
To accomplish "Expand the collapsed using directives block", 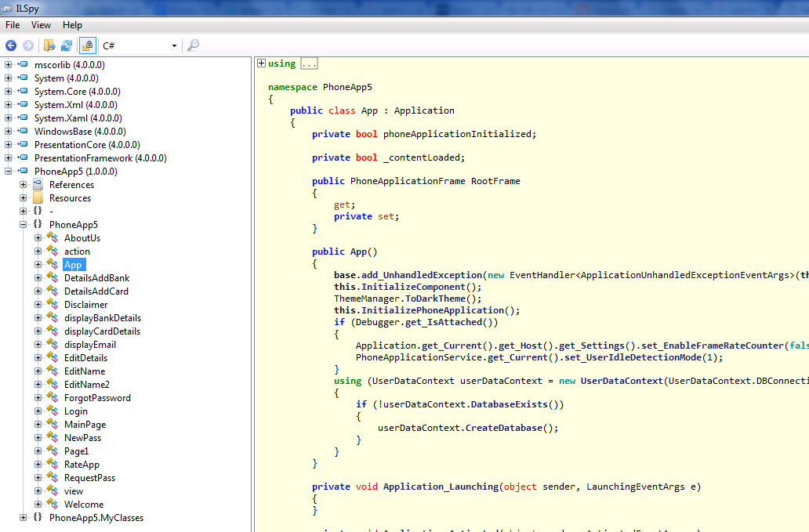I will tap(262, 63).
